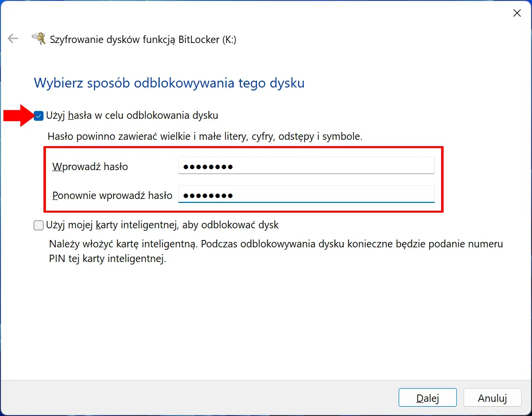Enable the smart card unlock checkbox

click(x=39, y=225)
